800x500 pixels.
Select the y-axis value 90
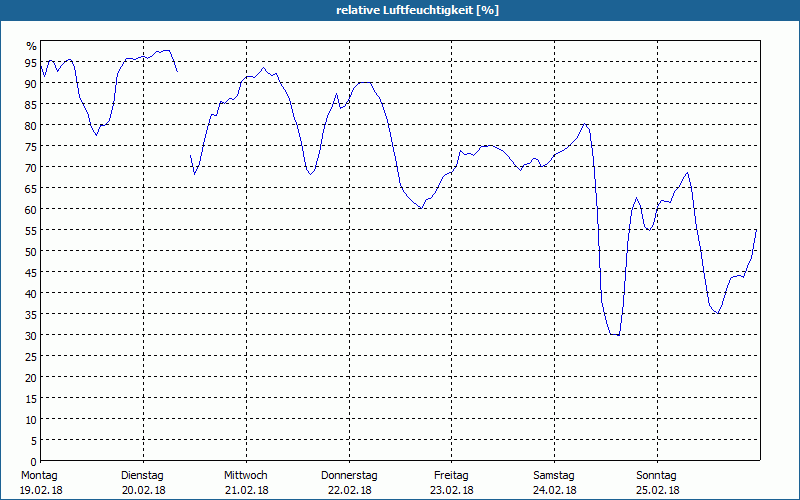click(31, 84)
